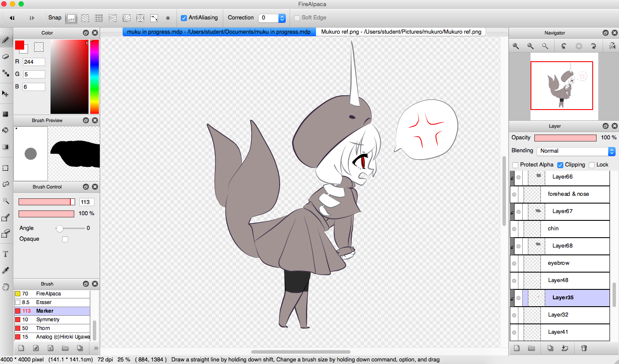Delete layer with the trash icon
This screenshot has height=364, width=619.
[584, 348]
